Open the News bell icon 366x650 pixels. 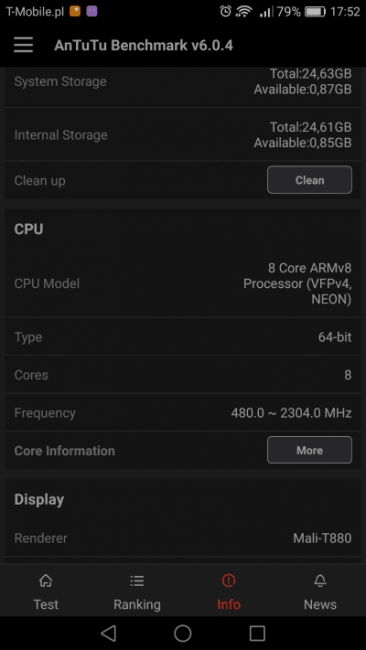[320, 581]
